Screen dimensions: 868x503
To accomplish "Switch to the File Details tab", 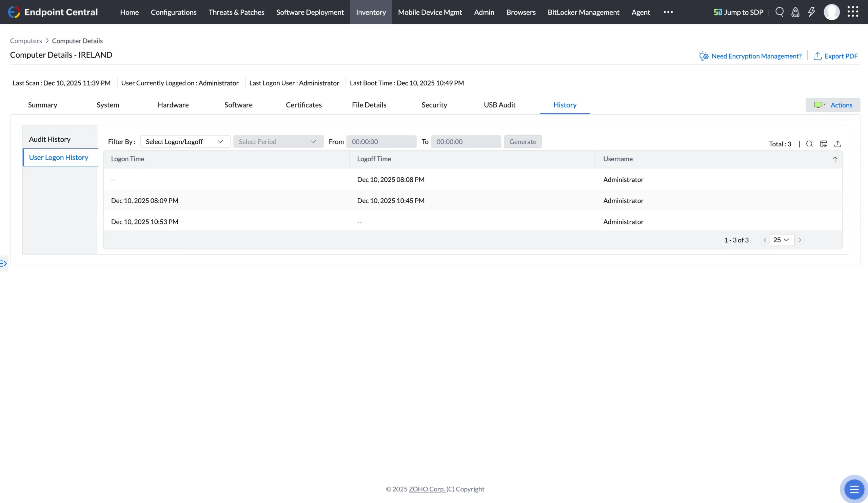I will tap(369, 105).
